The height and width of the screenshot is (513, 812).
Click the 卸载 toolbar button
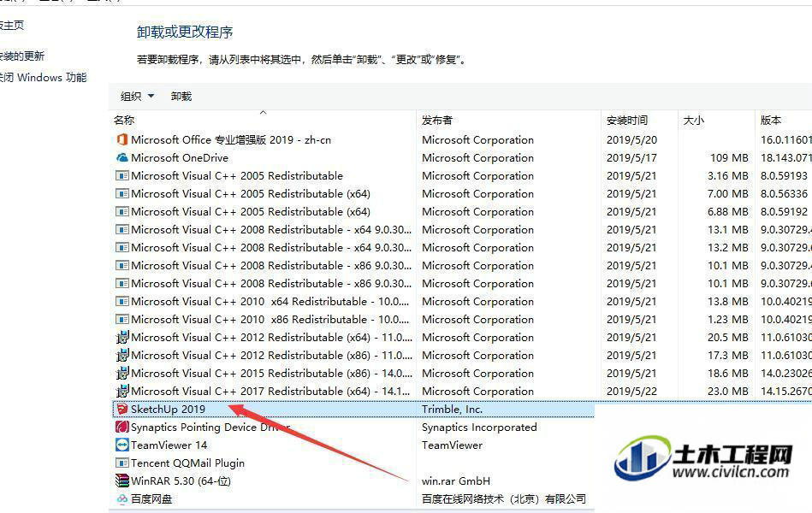pos(181,97)
